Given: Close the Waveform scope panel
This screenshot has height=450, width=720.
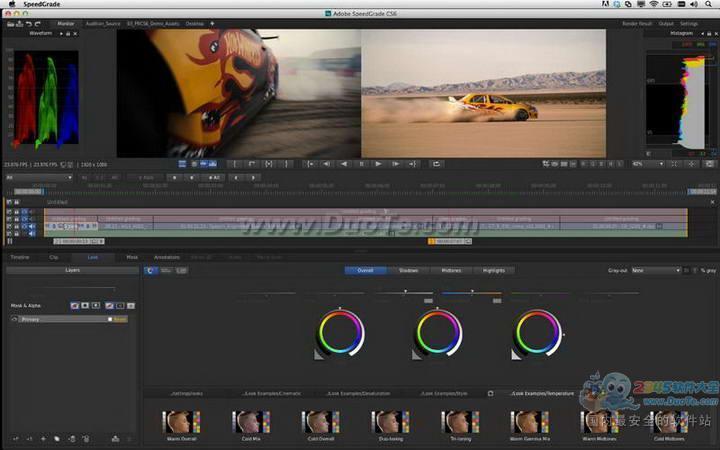Looking at the screenshot, I should pyautogui.click(x=75, y=34).
